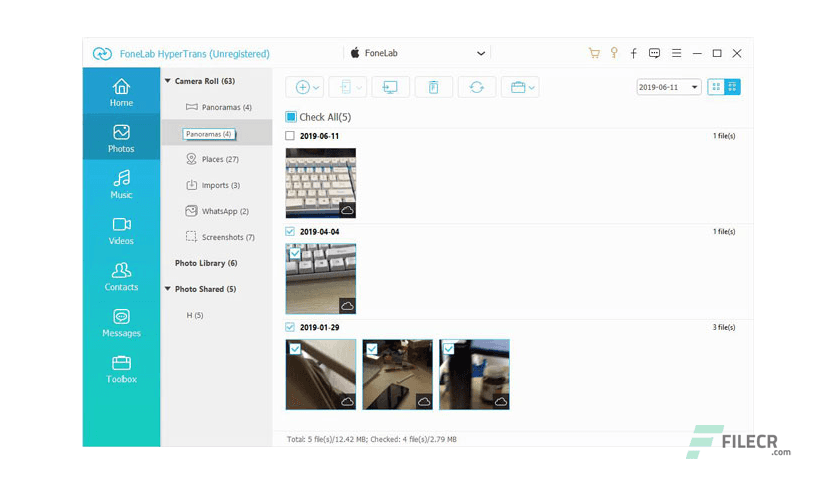836x484 pixels.
Task: Click the Export to PC monitor icon
Action: pyautogui.click(x=390, y=87)
